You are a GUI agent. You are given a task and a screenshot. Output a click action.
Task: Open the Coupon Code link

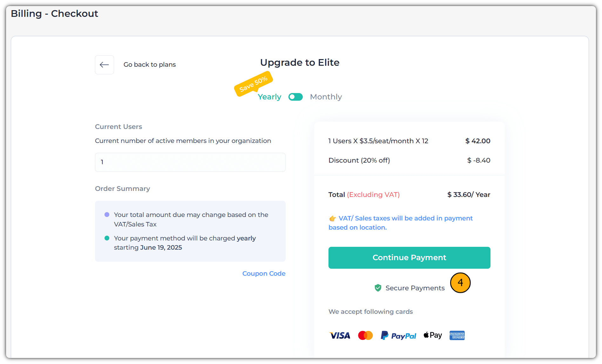point(264,273)
